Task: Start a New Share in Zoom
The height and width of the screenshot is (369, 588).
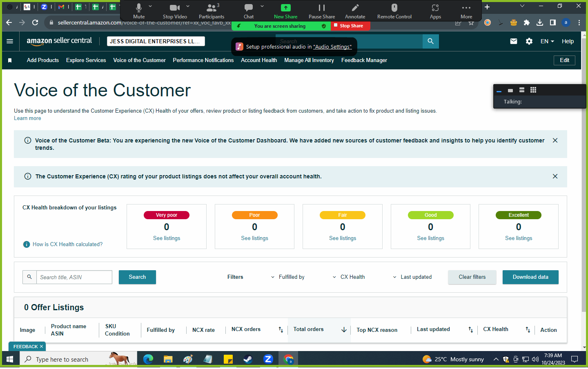Action: 286,11
